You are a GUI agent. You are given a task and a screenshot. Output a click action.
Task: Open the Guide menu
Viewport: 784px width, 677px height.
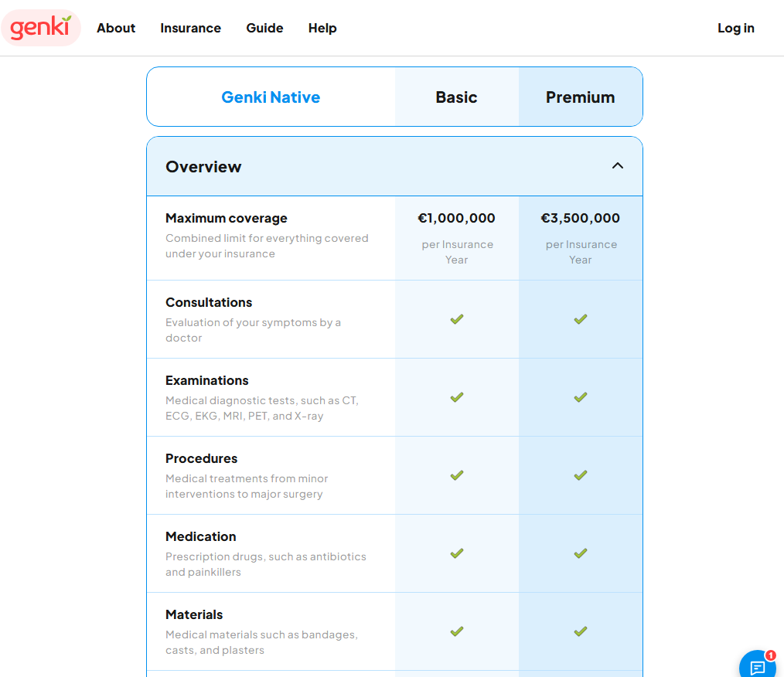point(264,28)
